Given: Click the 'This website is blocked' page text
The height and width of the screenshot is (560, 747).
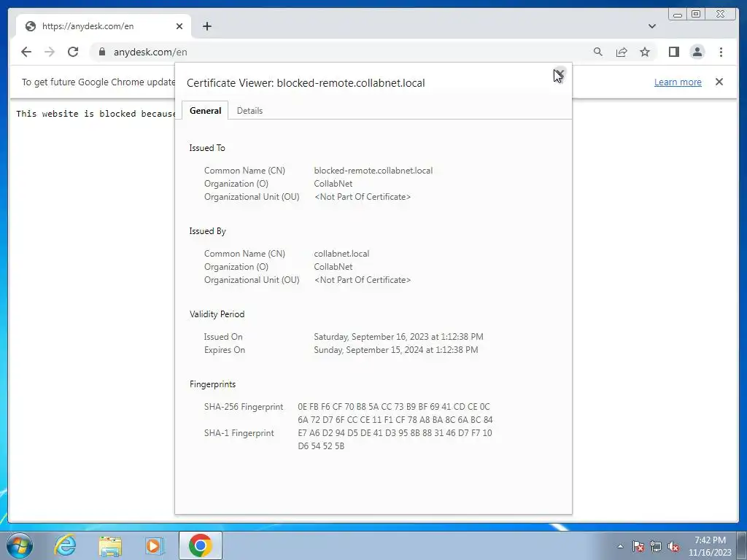Looking at the screenshot, I should coord(96,113).
